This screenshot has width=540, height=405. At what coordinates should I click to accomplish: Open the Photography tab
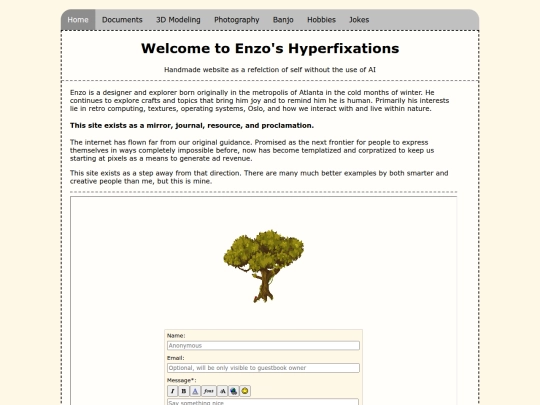coord(237,20)
